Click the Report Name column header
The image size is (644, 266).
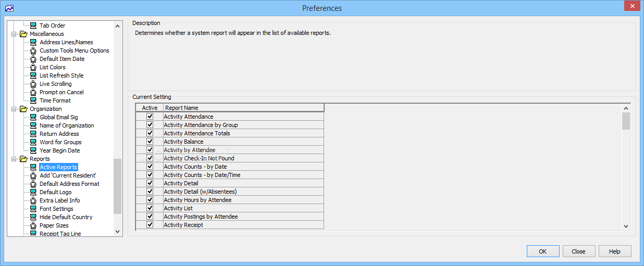pyautogui.click(x=244, y=108)
